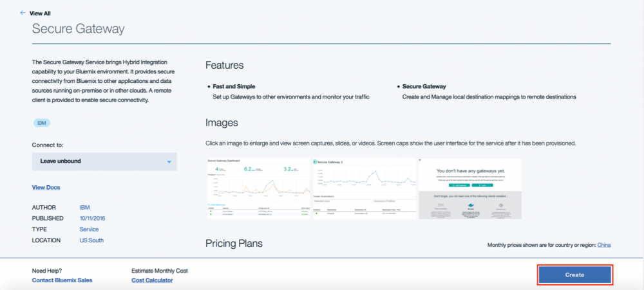Viewport: 644px width, 290px height.
Task: Click the Fast and Simple feature bullet
Action: (234, 86)
